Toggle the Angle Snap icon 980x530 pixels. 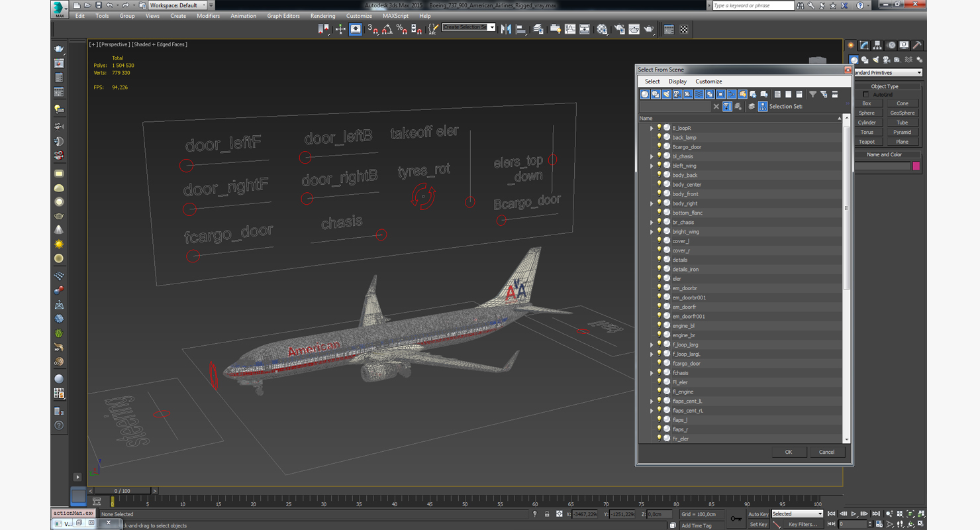point(387,29)
